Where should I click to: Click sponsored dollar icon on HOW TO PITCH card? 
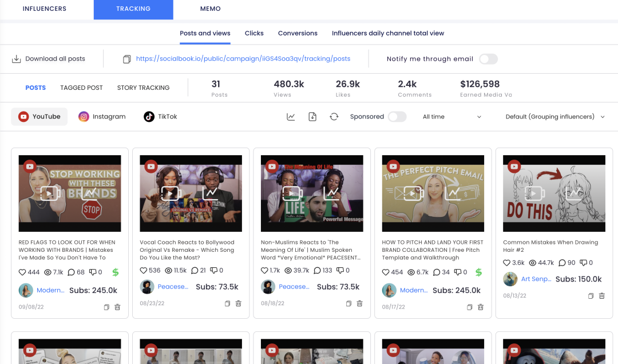(478, 272)
